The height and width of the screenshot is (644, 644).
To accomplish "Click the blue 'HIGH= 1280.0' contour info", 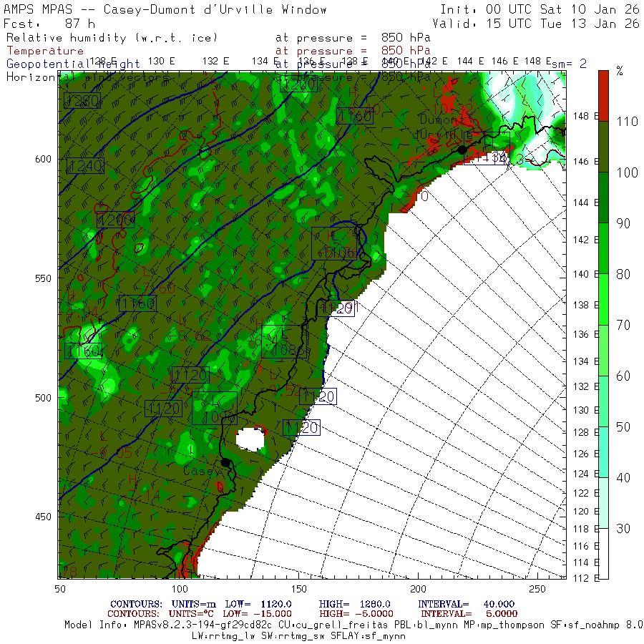I will 354,604.
